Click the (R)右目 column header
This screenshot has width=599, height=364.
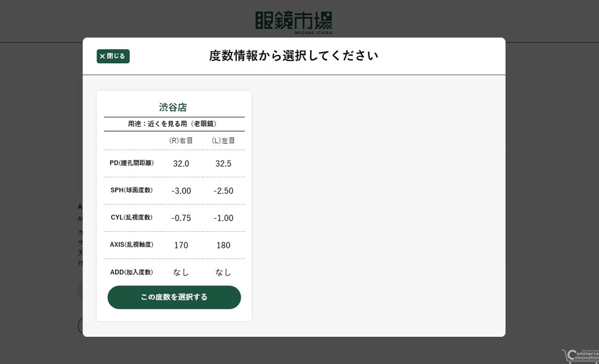[181, 140]
